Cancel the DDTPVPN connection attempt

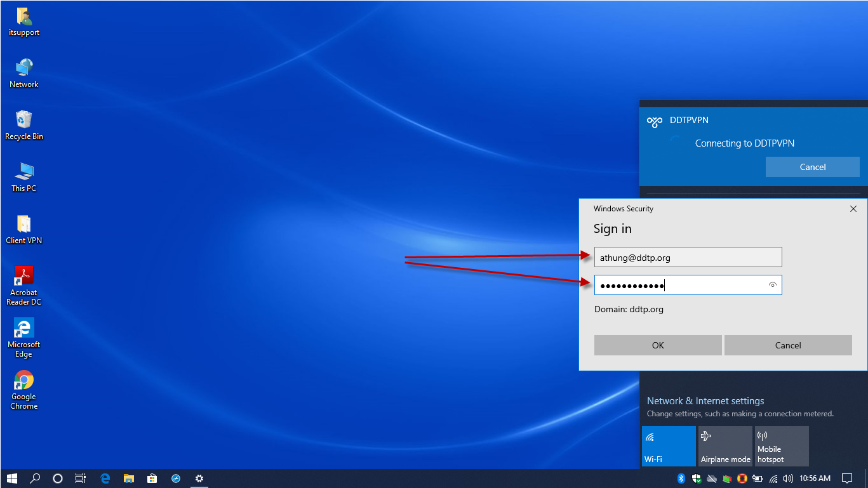tap(813, 167)
